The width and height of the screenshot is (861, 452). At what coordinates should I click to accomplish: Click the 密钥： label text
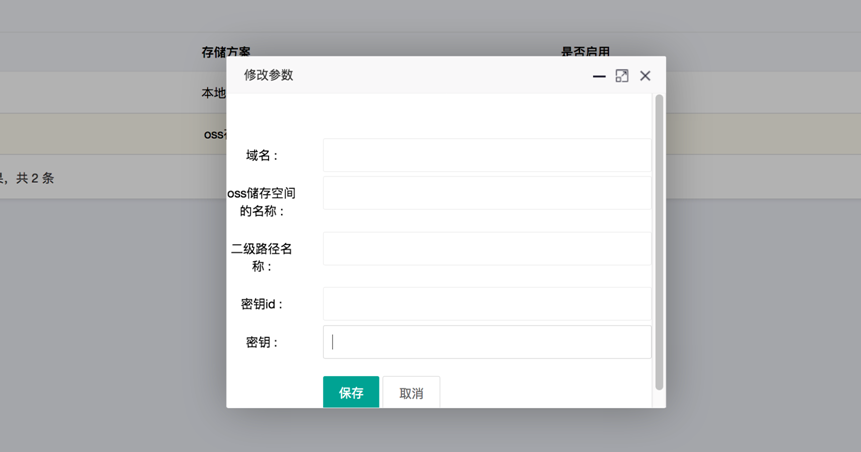(262, 342)
